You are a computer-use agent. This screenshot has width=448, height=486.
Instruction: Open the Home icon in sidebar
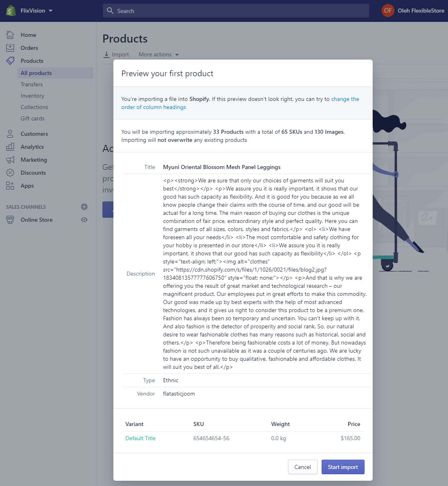[x=10, y=35]
